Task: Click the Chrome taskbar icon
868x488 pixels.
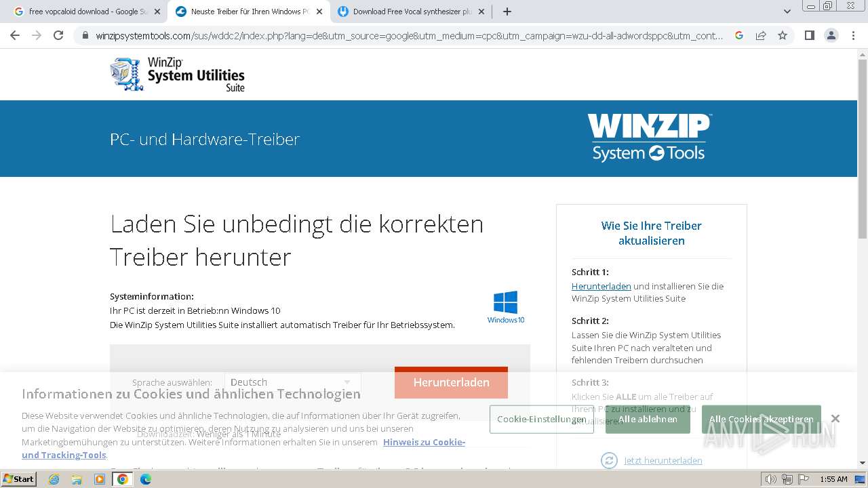Action: pos(123,479)
